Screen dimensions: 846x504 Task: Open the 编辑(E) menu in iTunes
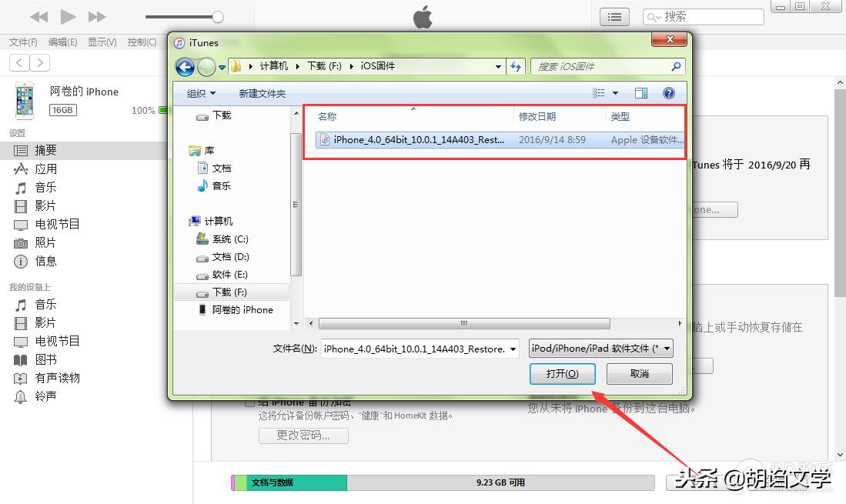[x=62, y=42]
